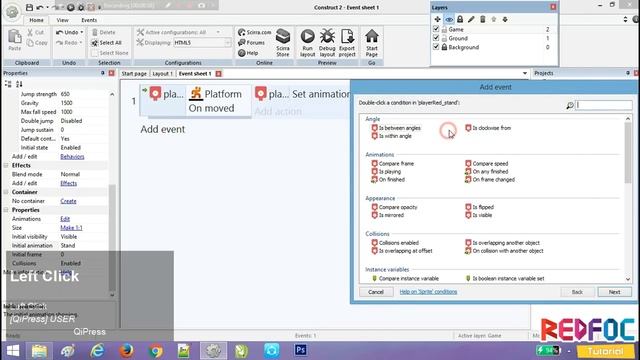Click the Platform behavior icon in event 1
The image size is (640, 360).
(196, 93)
